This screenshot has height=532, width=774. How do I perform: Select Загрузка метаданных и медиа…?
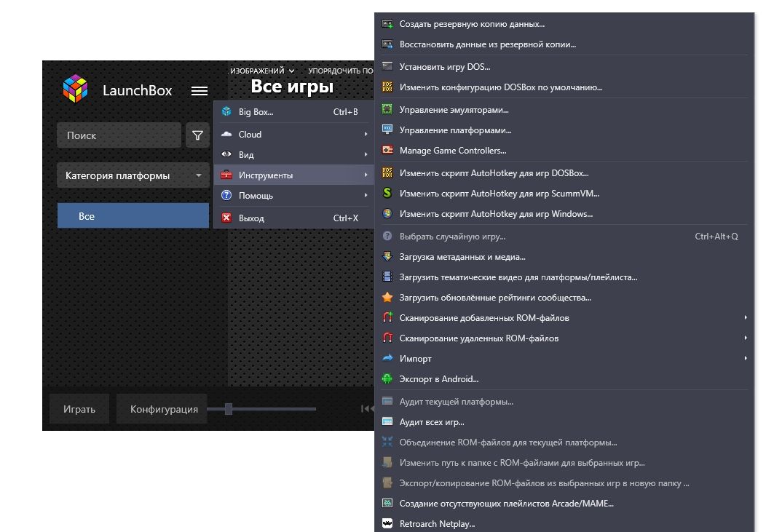[565, 257]
